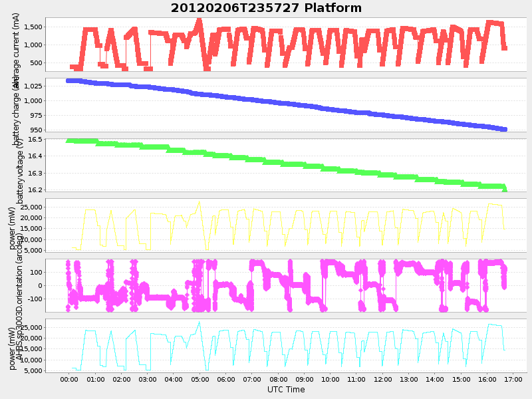Viewport: 532px width, 399px height.
Task: Click the 1,500 tick on current axis
Action: tap(32, 28)
